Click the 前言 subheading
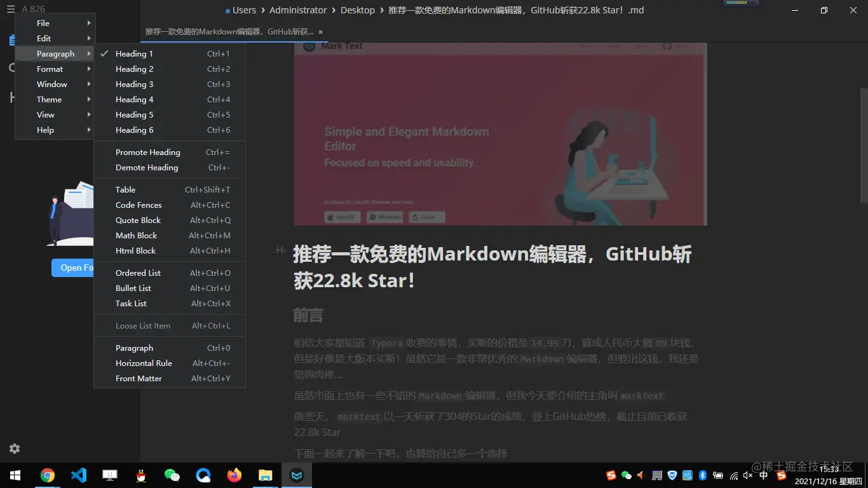This screenshot has width=868, height=488. (x=308, y=316)
